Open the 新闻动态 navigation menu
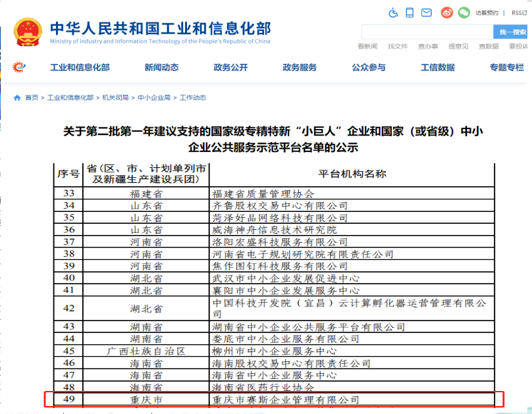Screen dimensions: 532x414 (161, 67)
